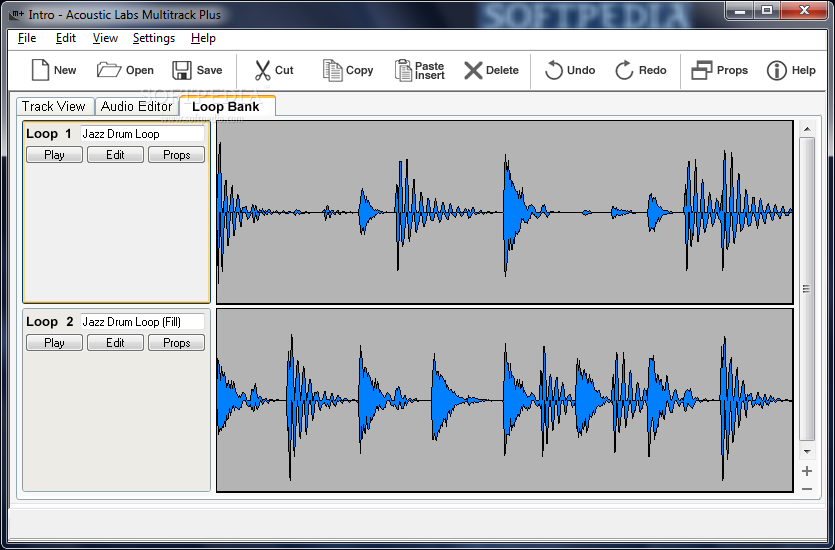Image resolution: width=835 pixels, height=550 pixels.
Task: Click the app icon in title bar
Action: tap(17, 14)
